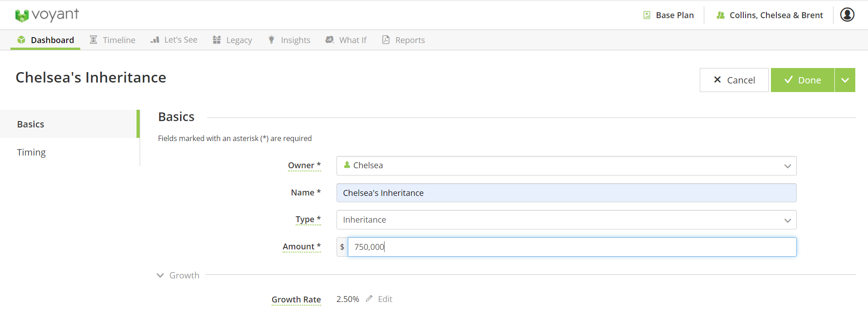Open the user profile avatar icon
868x336 pixels.
tap(847, 15)
